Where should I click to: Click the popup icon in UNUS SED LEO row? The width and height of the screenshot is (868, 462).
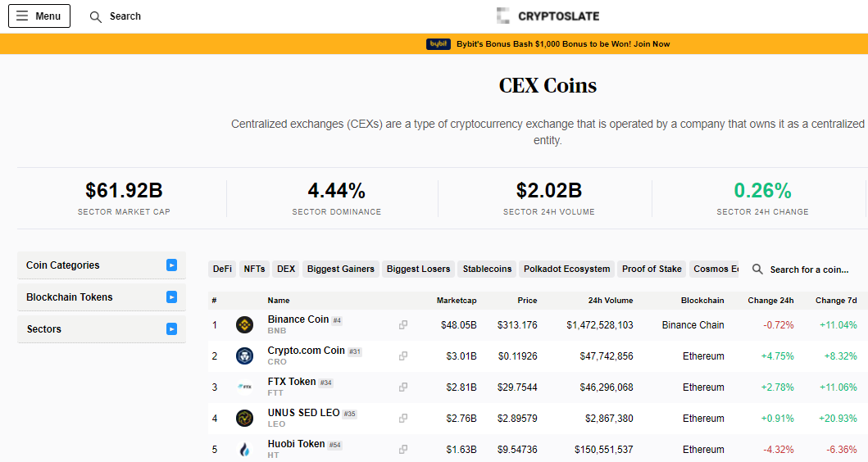(x=403, y=419)
